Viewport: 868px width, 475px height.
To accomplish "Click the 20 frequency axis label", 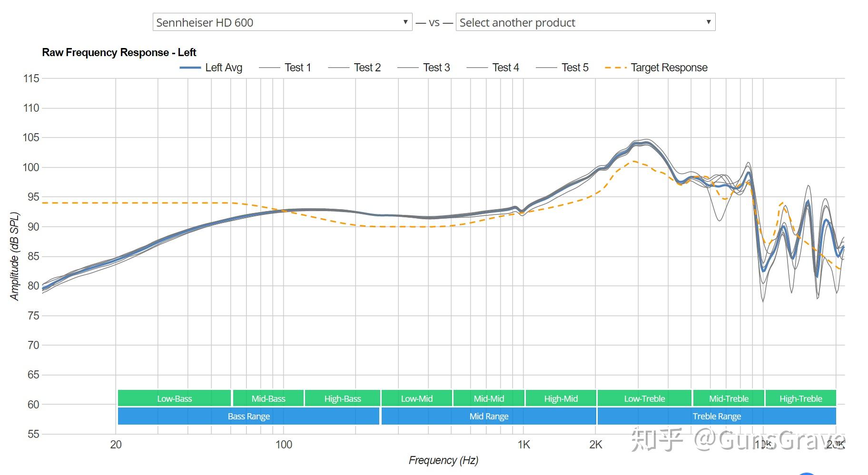I will click(x=116, y=445).
